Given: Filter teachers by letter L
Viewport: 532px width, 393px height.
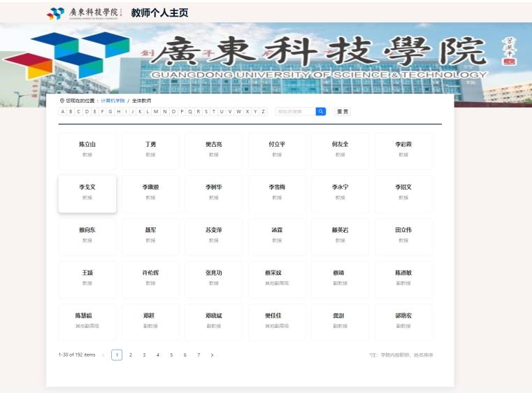Looking at the screenshot, I should (148, 111).
